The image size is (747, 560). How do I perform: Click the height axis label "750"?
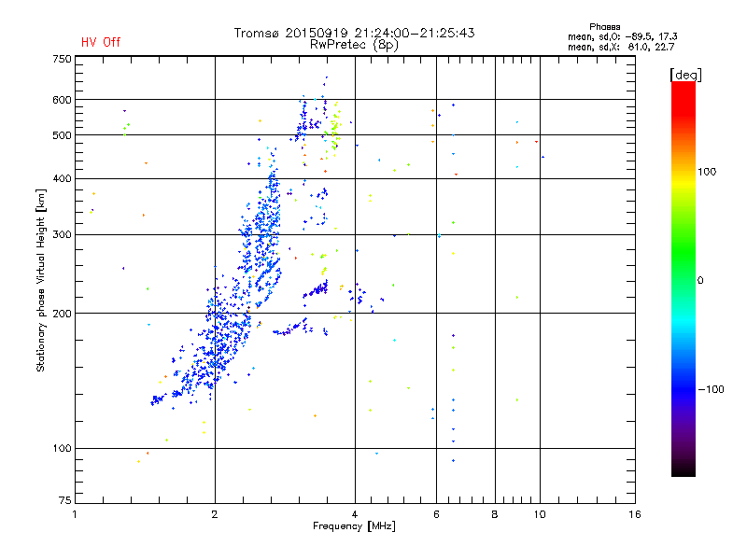click(x=62, y=59)
